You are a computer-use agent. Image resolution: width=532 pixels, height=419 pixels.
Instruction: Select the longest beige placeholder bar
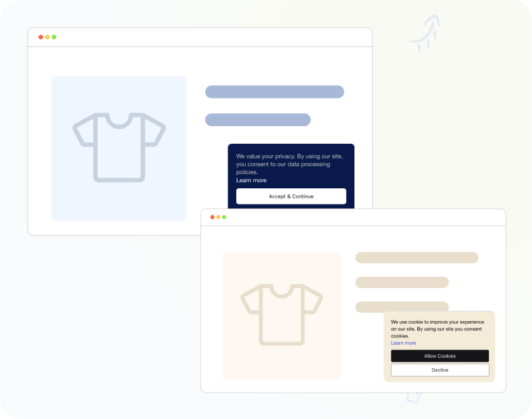[x=417, y=258]
